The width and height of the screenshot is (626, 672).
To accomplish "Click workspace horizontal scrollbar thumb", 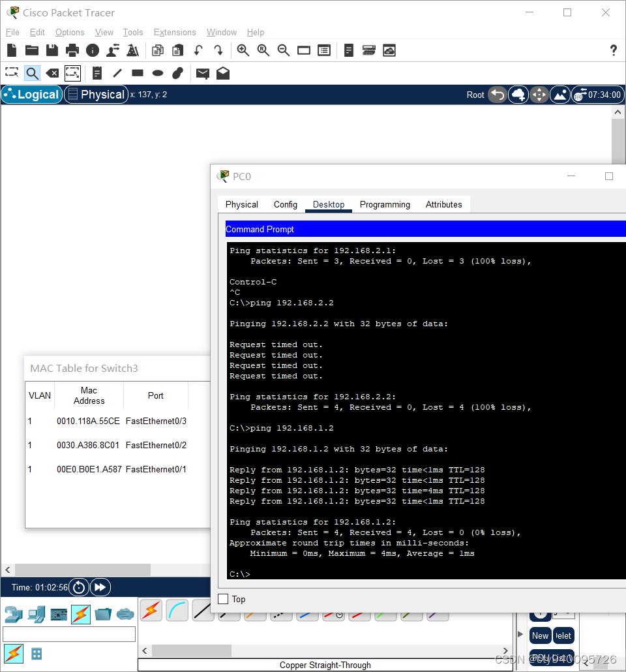I will coord(83,570).
